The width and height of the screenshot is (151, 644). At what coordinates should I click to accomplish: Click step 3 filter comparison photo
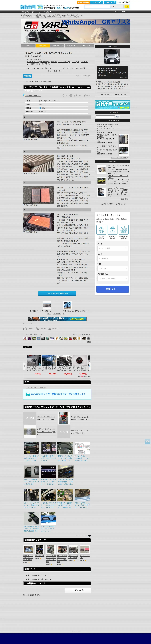coord(38,195)
